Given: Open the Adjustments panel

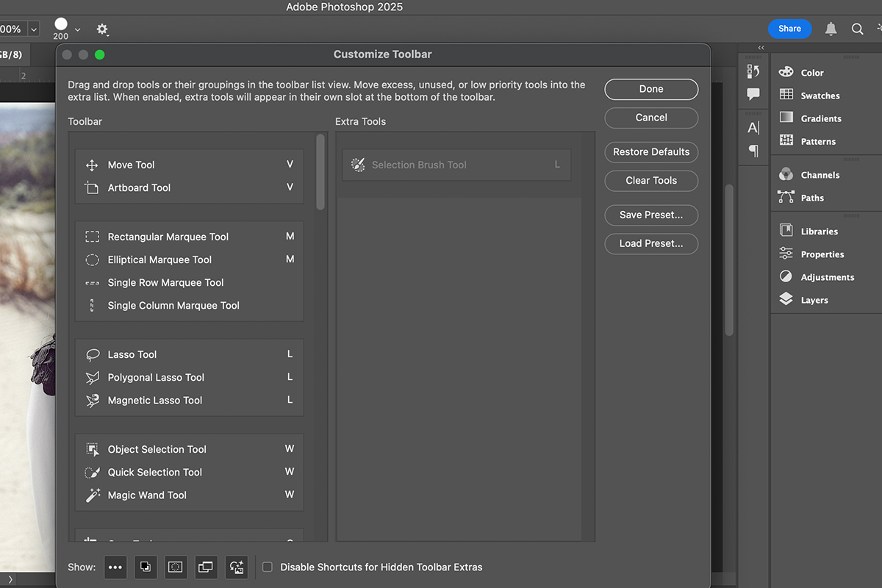Looking at the screenshot, I should (825, 276).
